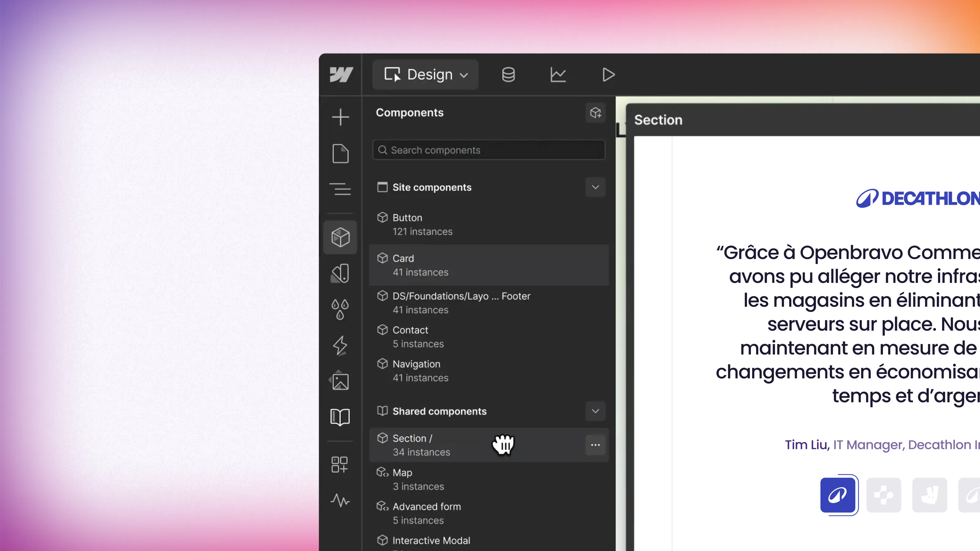Open the Audit activity pulse icon
The height and width of the screenshot is (551, 980).
click(x=340, y=500)
